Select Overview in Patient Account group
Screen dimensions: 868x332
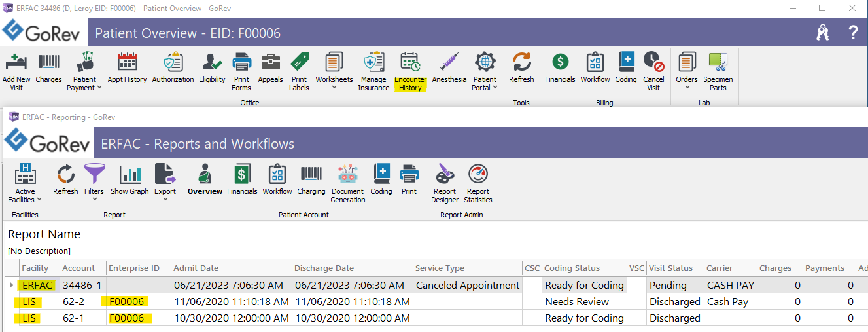[x=205, y=180]
